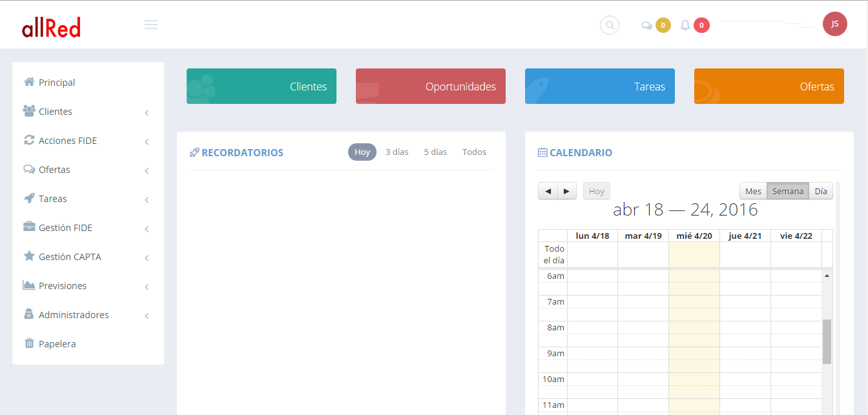Viewport: 868px width, 415px height.
Task: Click the Principal home icon
Action: tap(29, 82)
